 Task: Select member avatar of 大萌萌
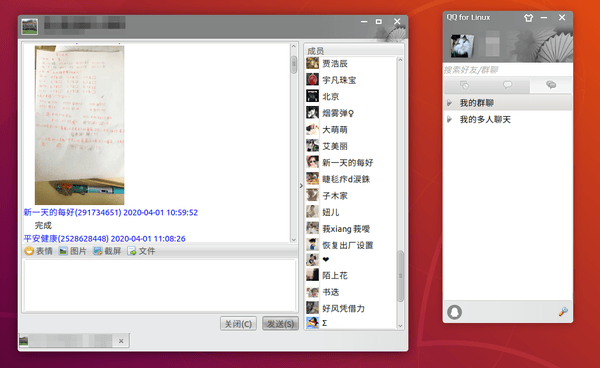point(312,129)
